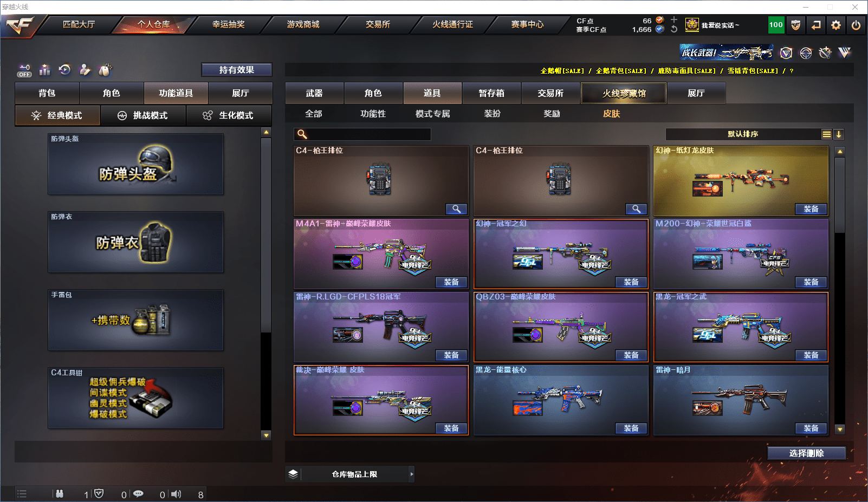Viewport: 868px width, 502px height.
Task: Click the down arrow of the skin list scrollbar
Action: (840, 429)
